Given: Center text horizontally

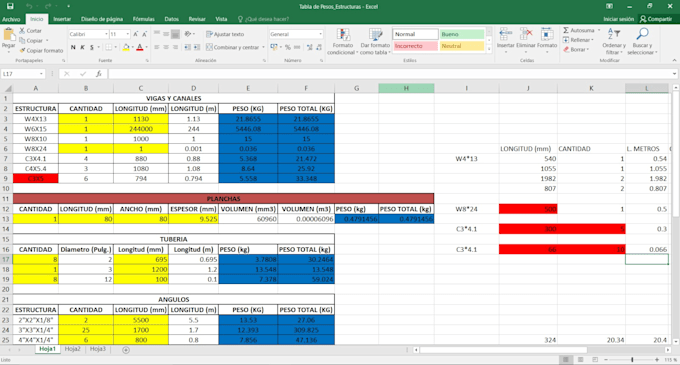Looking at the screenshot, I should click(x=166, y=47).
